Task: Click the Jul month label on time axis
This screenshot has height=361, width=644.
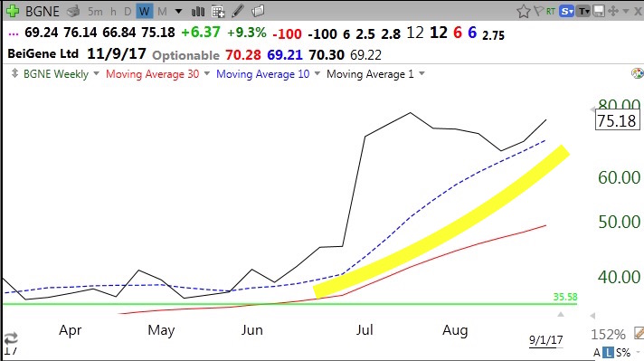Action: 365,330
